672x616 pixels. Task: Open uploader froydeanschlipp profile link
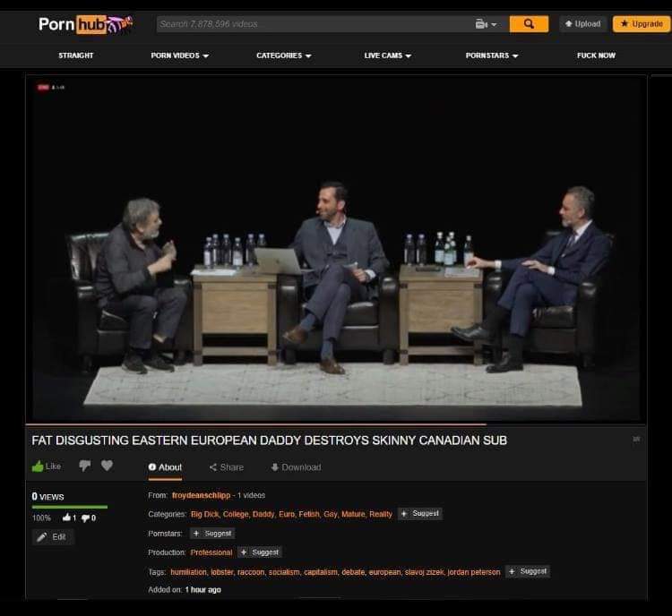(201, 495)
